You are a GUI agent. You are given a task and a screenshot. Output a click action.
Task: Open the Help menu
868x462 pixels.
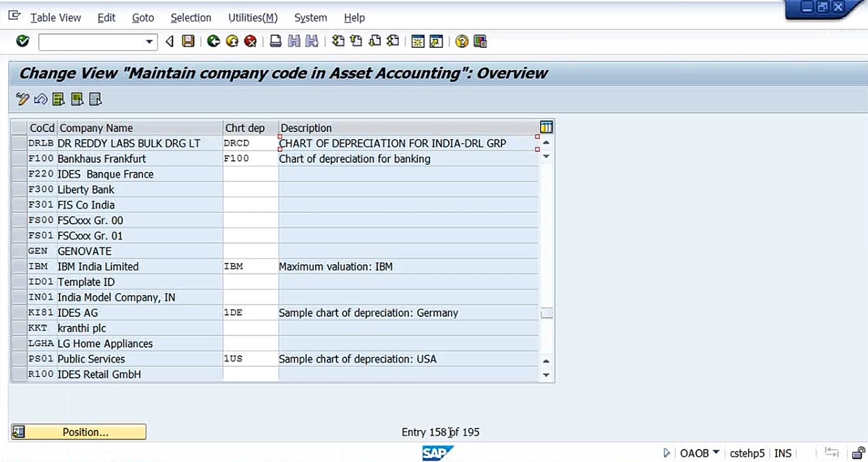coord(354,18)
